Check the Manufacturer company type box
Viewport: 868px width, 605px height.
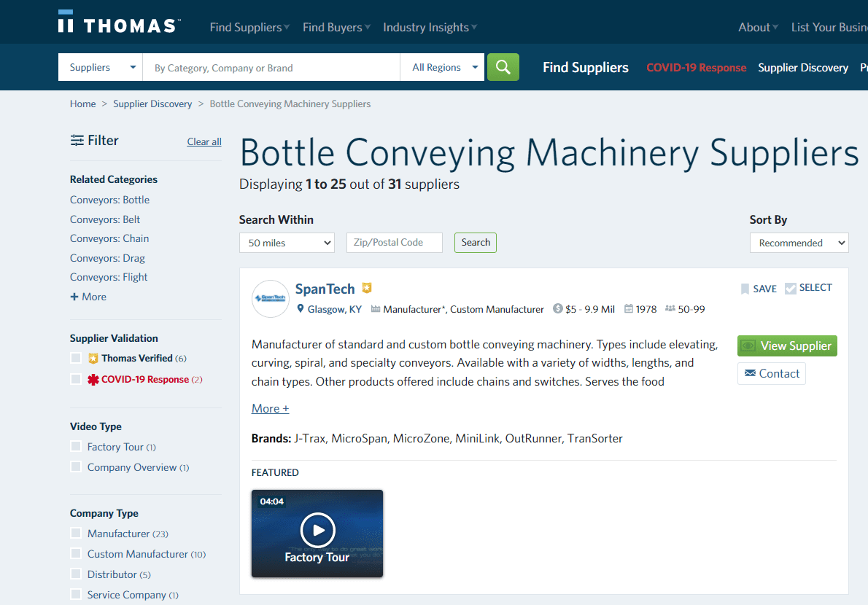pyautogui.click(x=76, y=533)
